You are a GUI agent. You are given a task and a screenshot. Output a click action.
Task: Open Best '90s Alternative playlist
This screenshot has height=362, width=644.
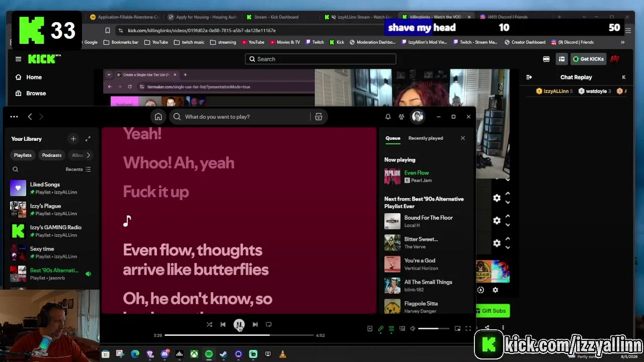pos(51,274)
